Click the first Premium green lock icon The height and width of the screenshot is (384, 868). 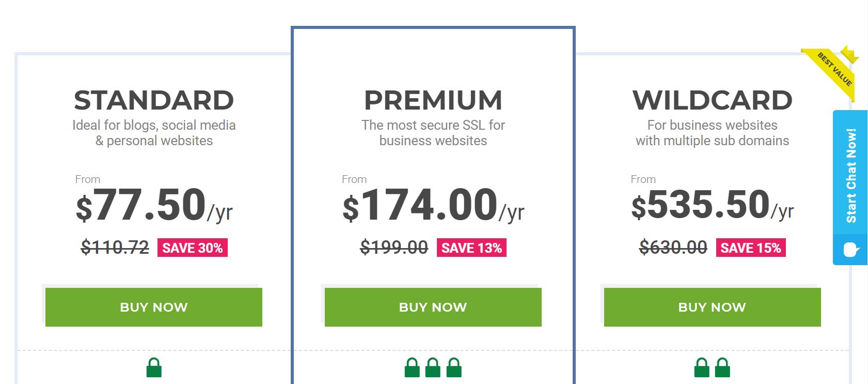click(x=412, y=367)
